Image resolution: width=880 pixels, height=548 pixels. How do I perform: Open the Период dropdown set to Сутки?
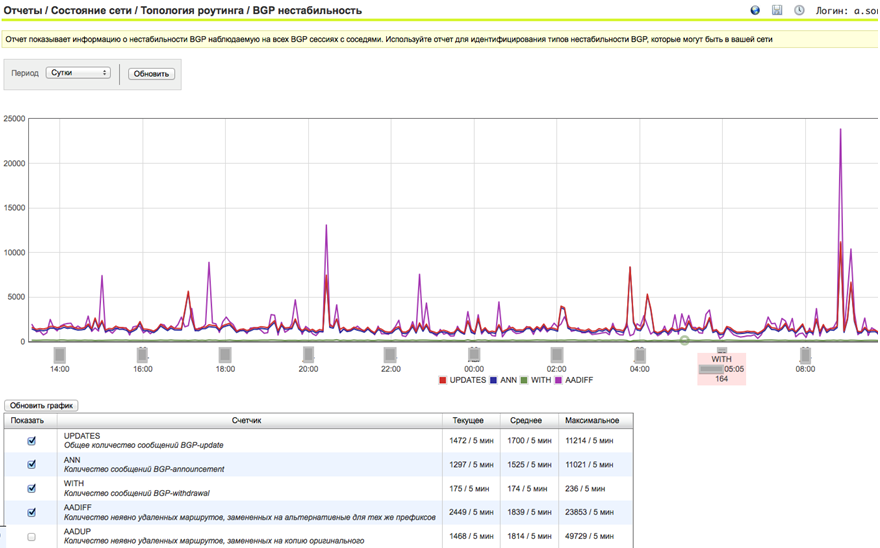click(x=78, y=73)
